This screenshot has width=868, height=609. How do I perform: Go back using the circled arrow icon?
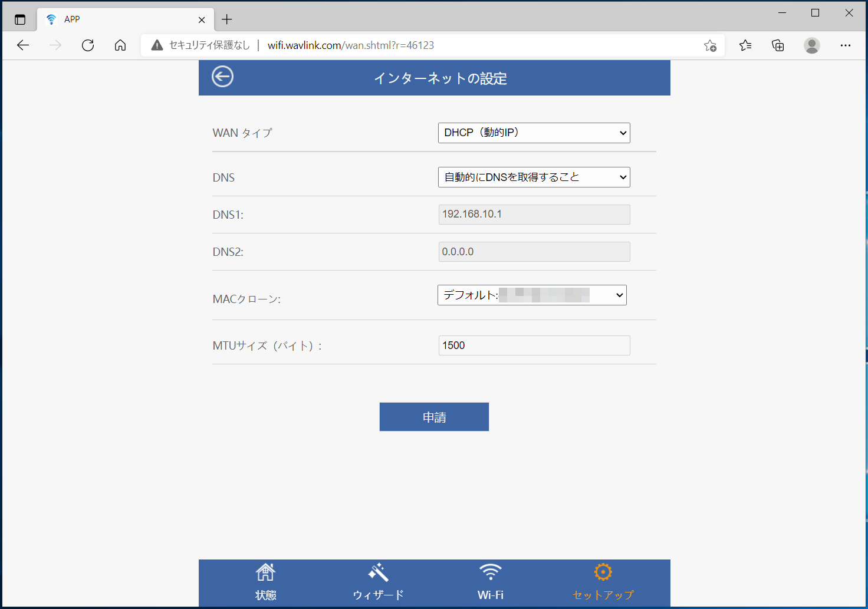coord(222,77)
